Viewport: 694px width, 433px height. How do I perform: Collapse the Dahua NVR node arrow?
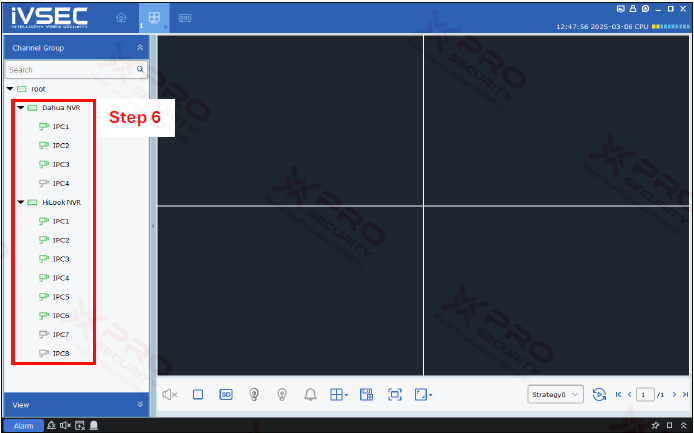coord(20,108)
